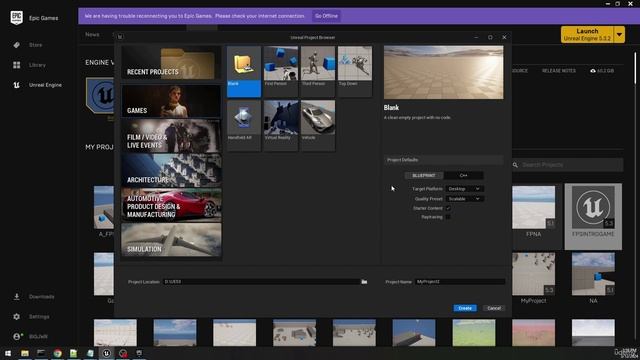Switch to the News tab in launcher
The width and height of the screenshot is (640, 360).
[92, 35]
